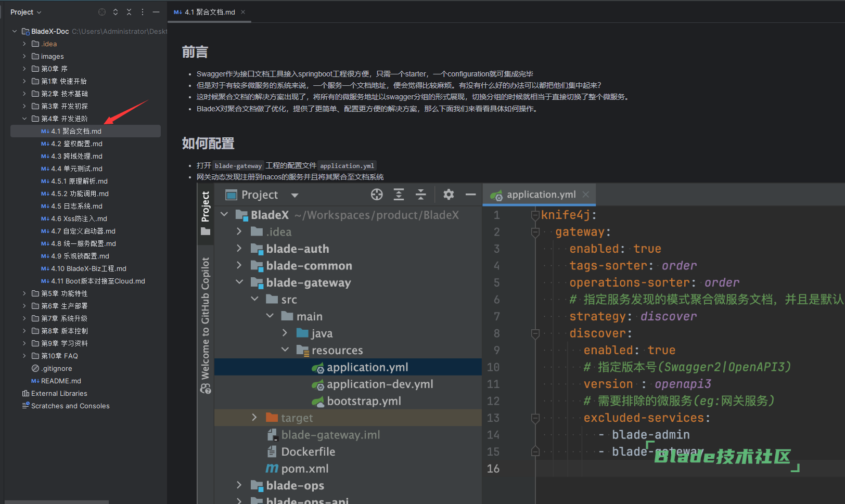The width and height of the screenshot is (845, 504).
Task: Click the README.md markdown icon
Action: (35, 381)
